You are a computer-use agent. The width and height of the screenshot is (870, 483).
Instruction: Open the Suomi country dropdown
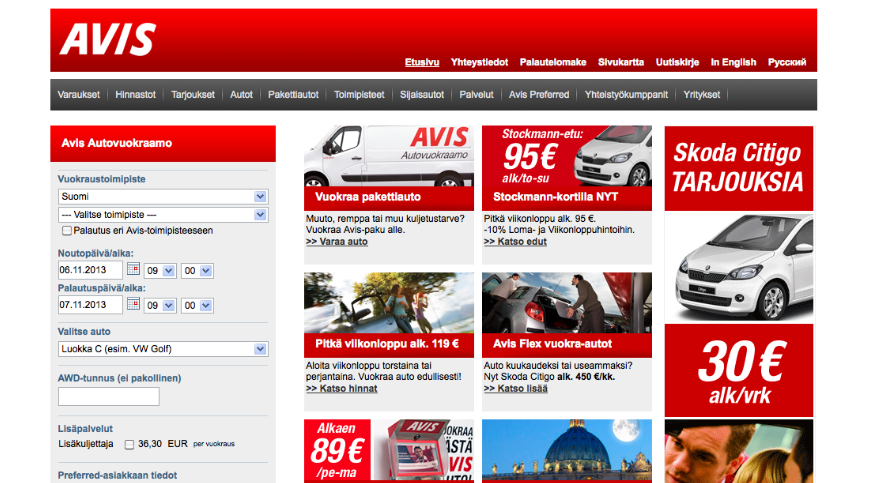(x=163, y=196)
